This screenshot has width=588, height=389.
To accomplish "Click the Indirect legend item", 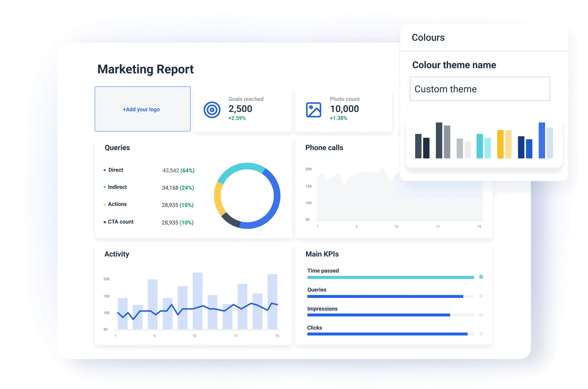I will tap(115, 187).
